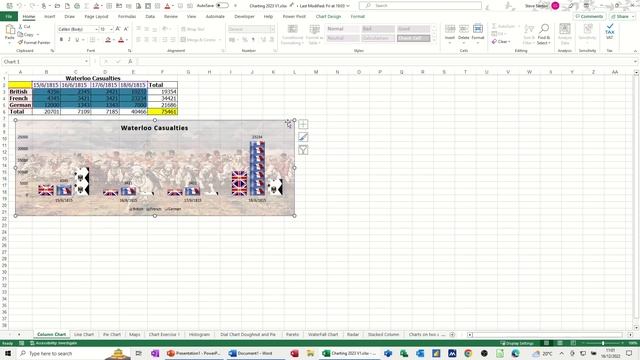
Task: Apply Italic formatting
Action: click(69, 40)
